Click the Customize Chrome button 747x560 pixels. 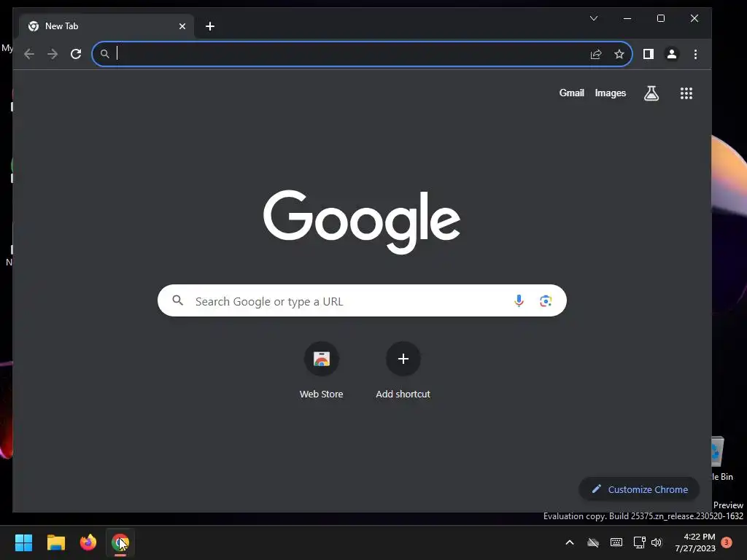point(639,489)
